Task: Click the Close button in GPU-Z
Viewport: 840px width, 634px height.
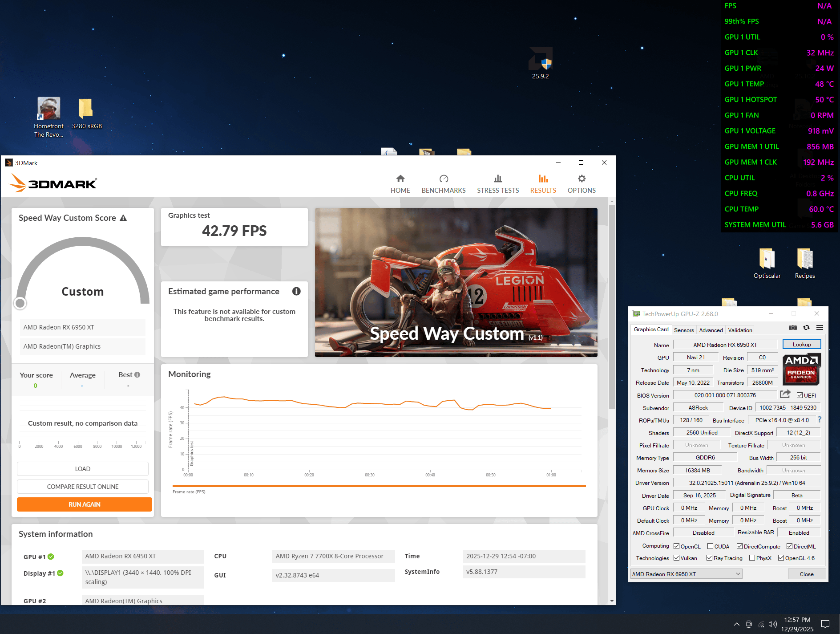Action: (x=807, y=574)
